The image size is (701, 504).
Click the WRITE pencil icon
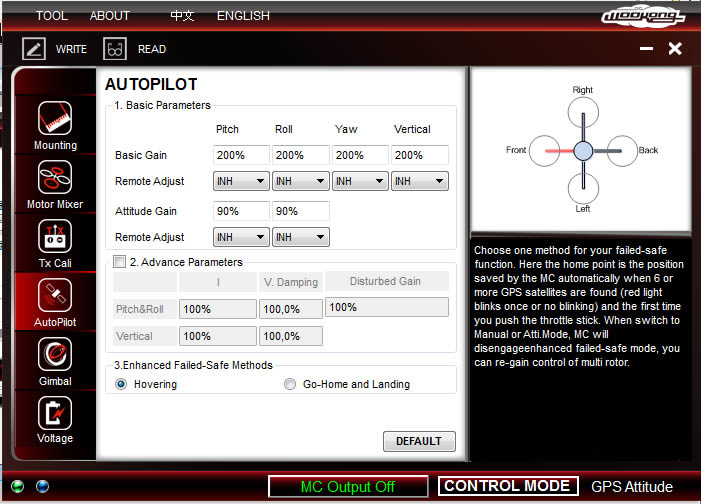point(34,48)
